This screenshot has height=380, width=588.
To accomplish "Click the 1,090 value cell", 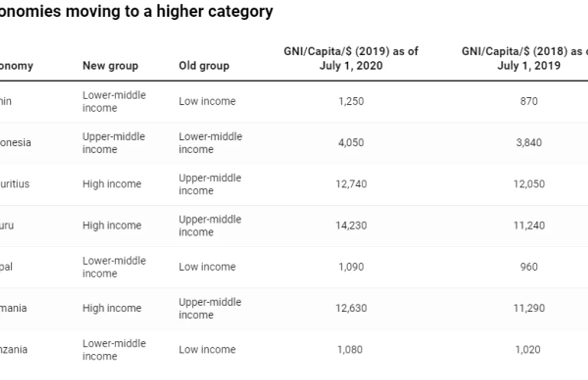I will click(x=351, y=267).
